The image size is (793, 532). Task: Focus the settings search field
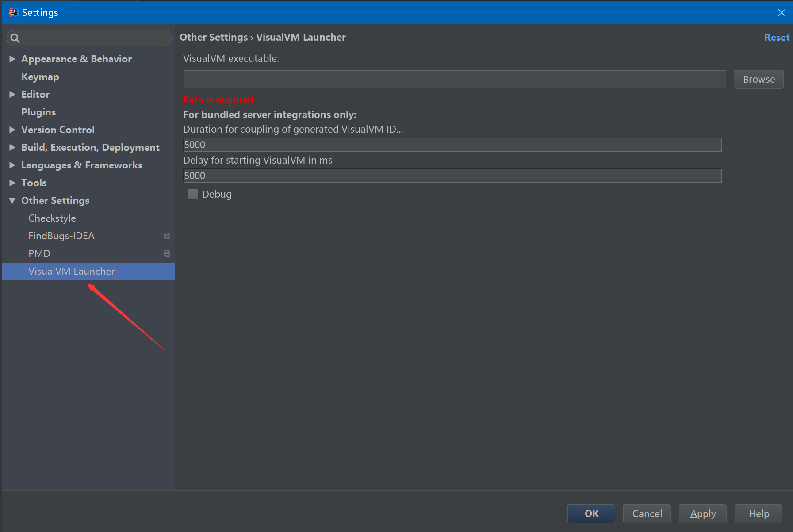pos(89,38)
